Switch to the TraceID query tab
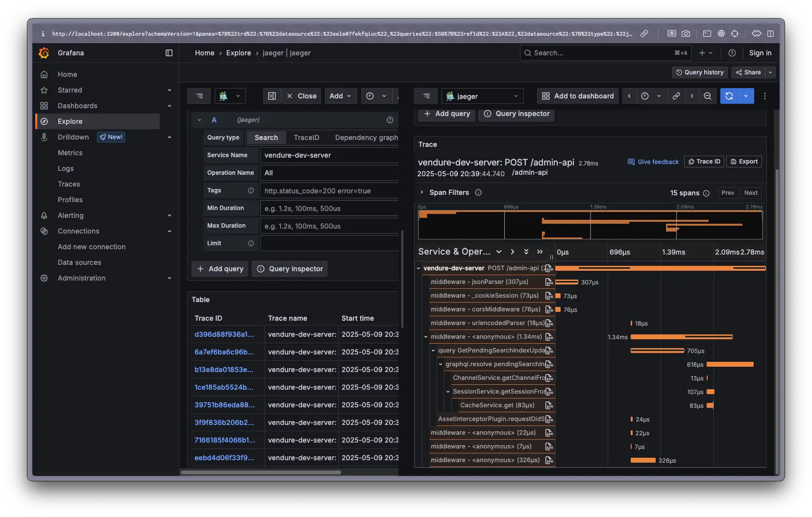 point(306,138)
